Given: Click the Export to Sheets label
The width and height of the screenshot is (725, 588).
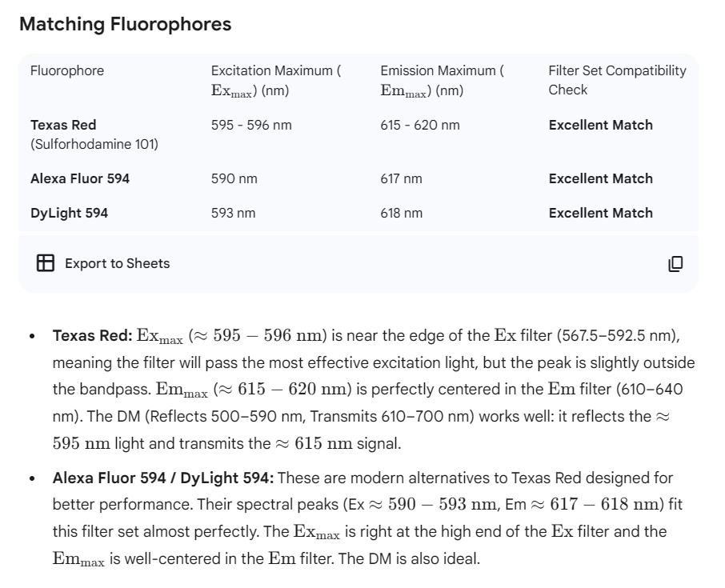Looking at the screenshot, I should tap(117, 263).
